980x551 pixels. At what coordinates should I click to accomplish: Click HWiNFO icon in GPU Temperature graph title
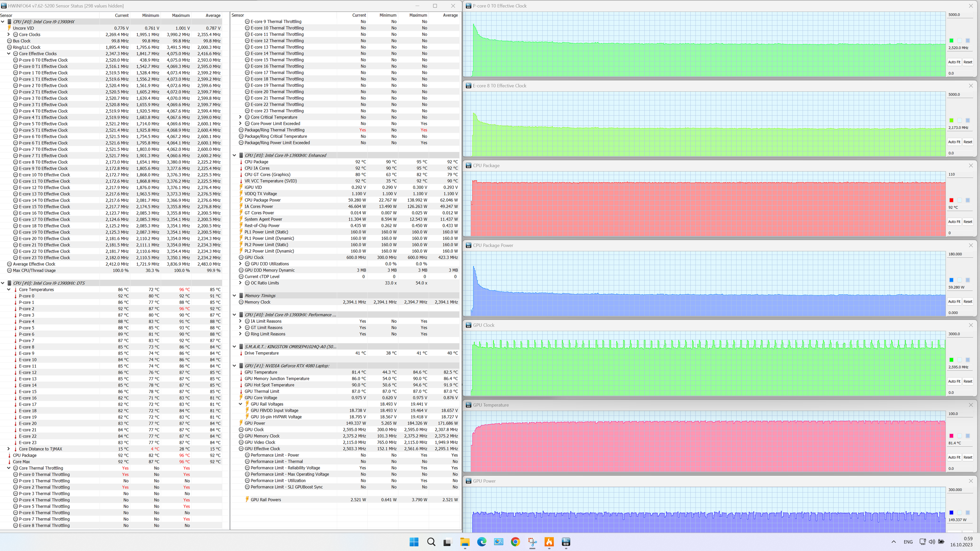coord(468,405)
